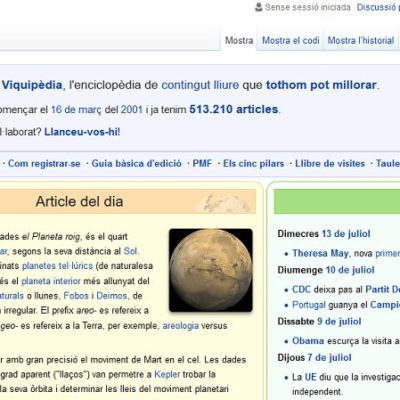The height and width of the screenshot is (400, 400).
Task: Open the Mostra l'historial tab
Action: click(x=361, y=41)
